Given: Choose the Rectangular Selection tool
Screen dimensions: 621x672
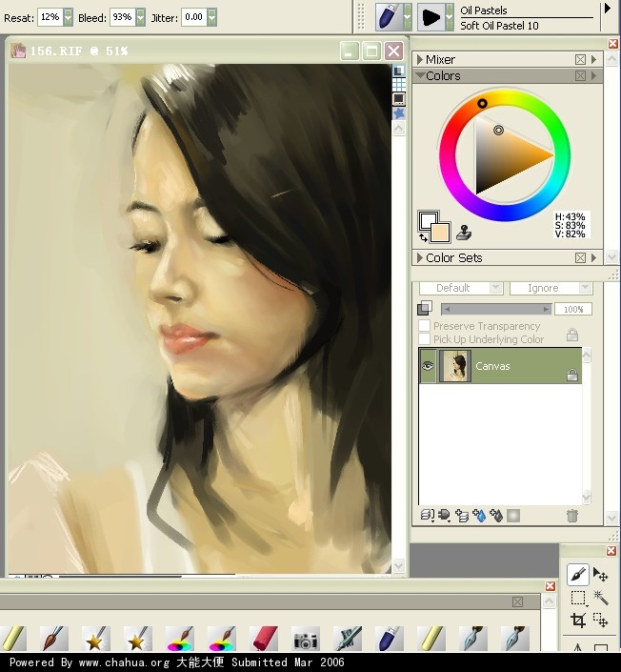Looking at the screenshot, I should pyautogui.click(x=578, y=598).
